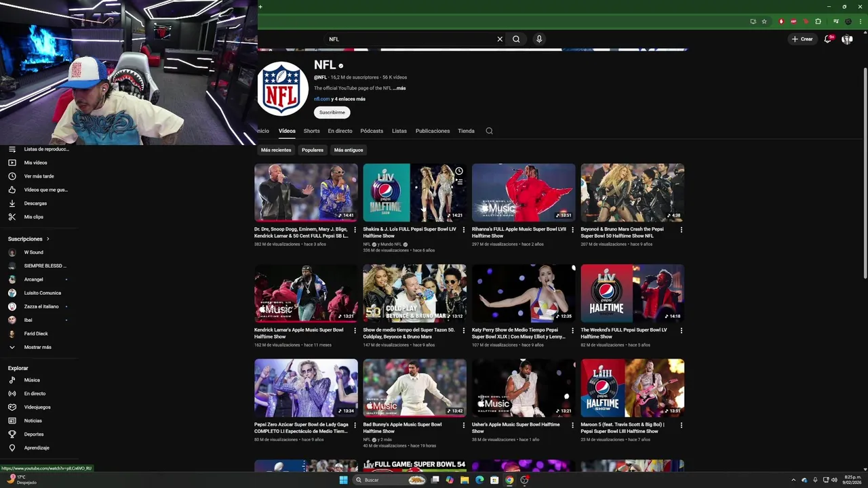Expand subscriptions list with Mostrar más
868x488 pixels.
pyautogui.click(x=38, y=347)
